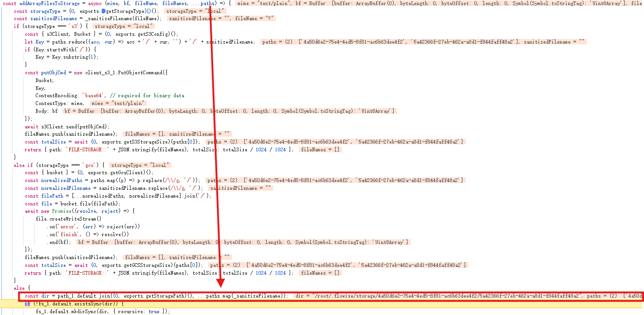Click the outlined inline breakpoint marker after getStorageType
This screenshot has width=644, height=315.
pyautogui.click(x=149, y=11)
